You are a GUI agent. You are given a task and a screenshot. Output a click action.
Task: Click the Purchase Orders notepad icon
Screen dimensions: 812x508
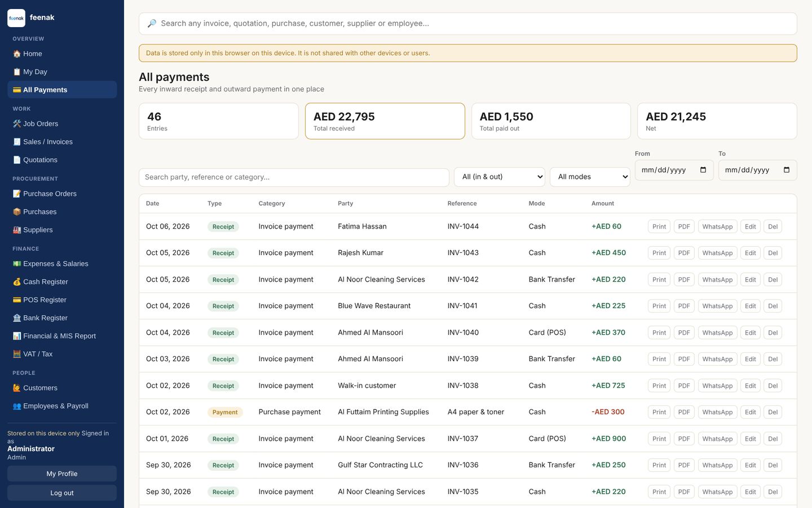pos(17,194)
